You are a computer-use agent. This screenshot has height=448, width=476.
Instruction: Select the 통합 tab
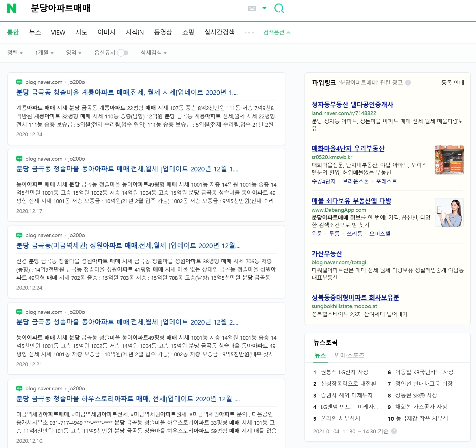click(13, 32)
